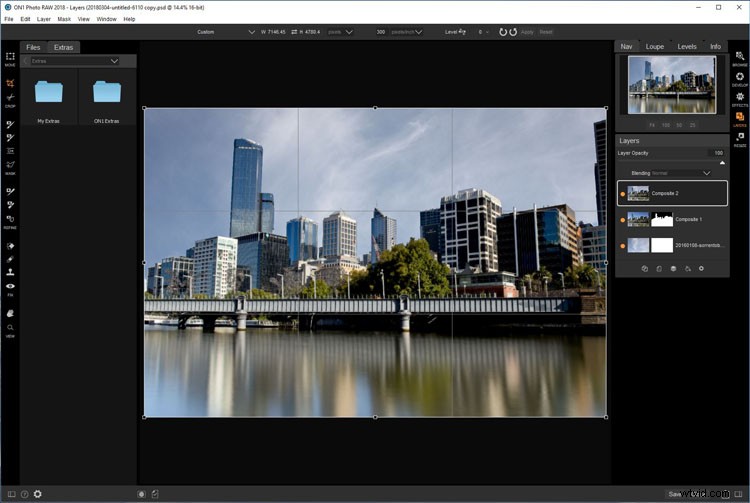This screenshot has height=503, width=750.
Task: Click the Level tool icon
Action: [x=462, y=32]
